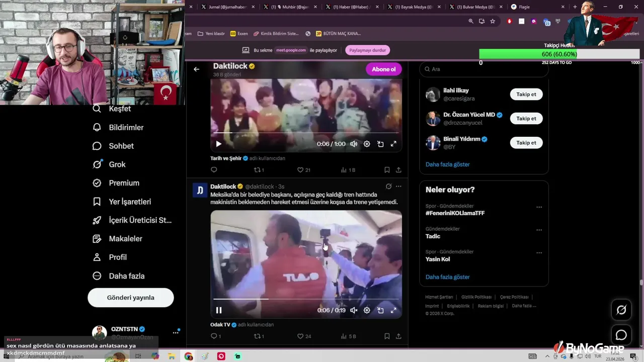This screenshot has width=644, height=362.
Task: Open options for Tadic trend
Action: (x=539, y=230)
